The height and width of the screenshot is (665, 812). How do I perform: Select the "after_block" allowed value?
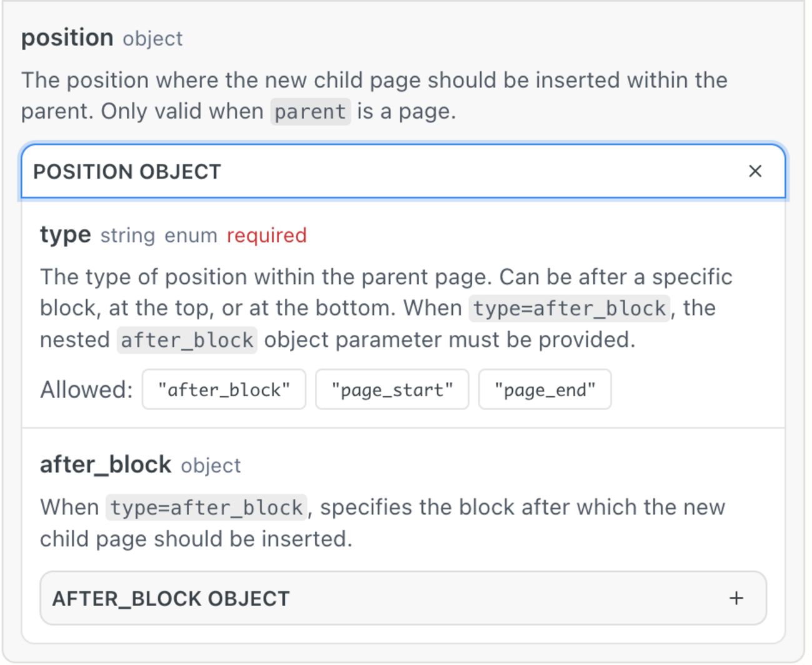click(x=223, y=389)
